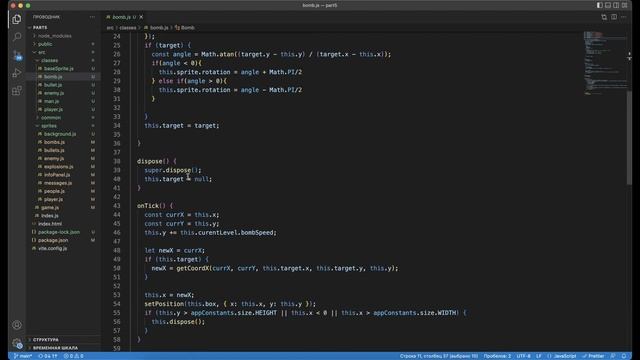Open errors and warnings count in status bar

click(73, 356)
